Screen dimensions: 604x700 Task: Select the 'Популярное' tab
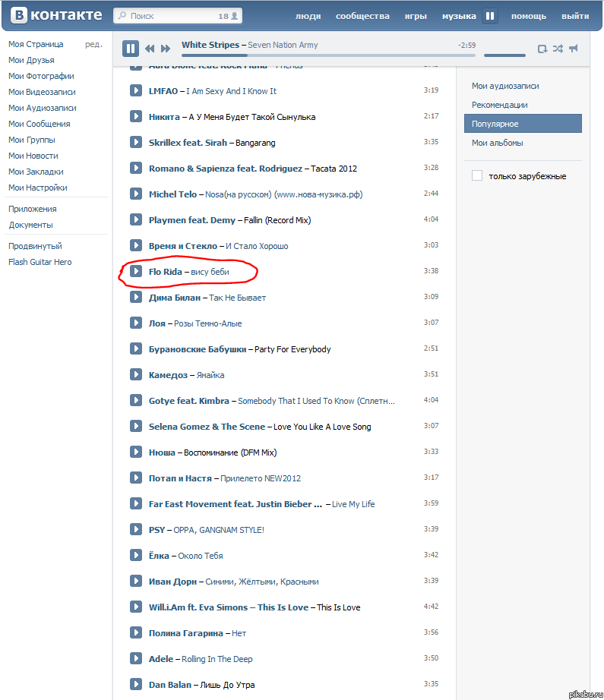523,124
